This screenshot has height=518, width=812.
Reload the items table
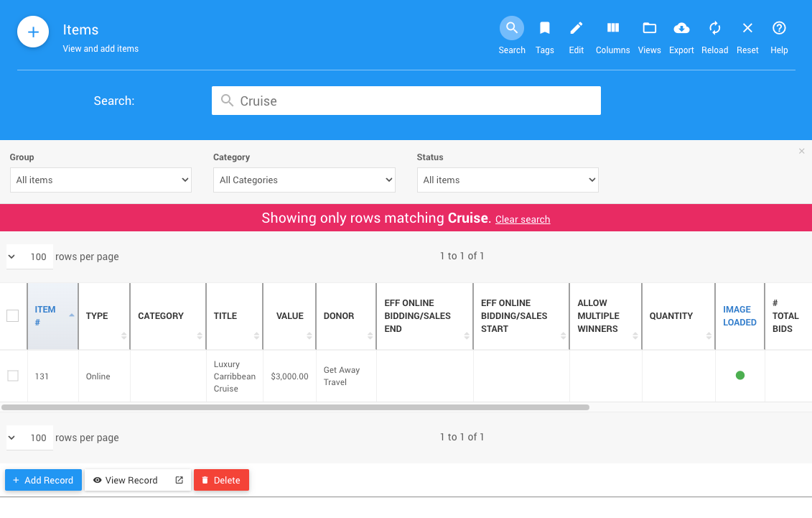click(714, 29)
